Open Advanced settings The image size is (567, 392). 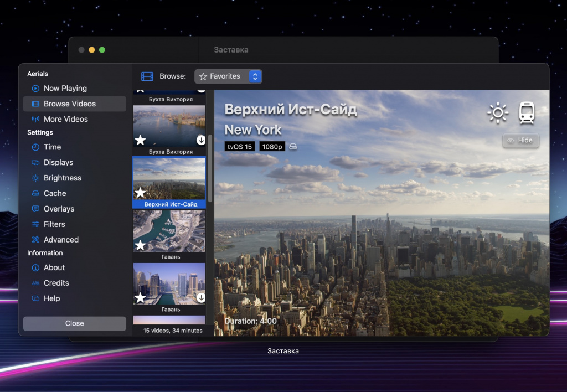(x=74, y=240)
